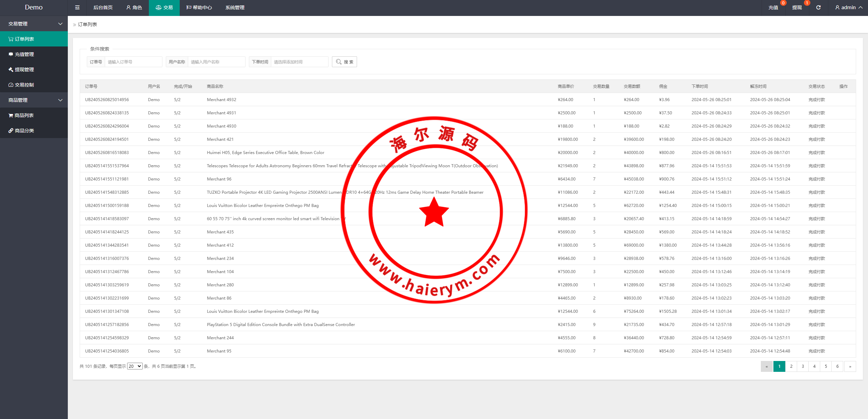Click the refresh icon in top bar
This screenshot has width=868, height=419.
tap(818, 7)
